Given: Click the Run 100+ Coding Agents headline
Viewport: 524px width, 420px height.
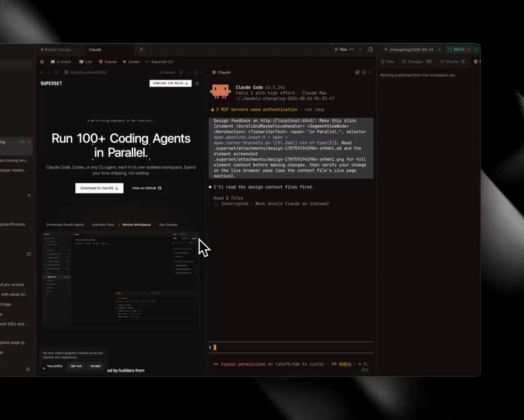Looking at the screenshot, I should (x=121, y=145).
